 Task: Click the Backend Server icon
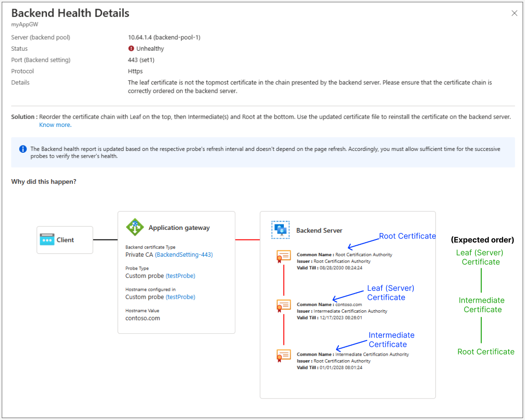280,230
